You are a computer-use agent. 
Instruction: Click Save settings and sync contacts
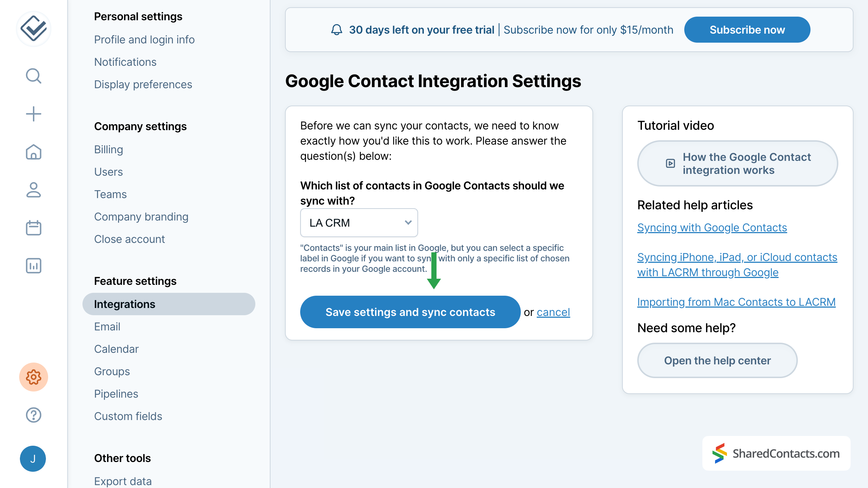[x=410, y=312]
